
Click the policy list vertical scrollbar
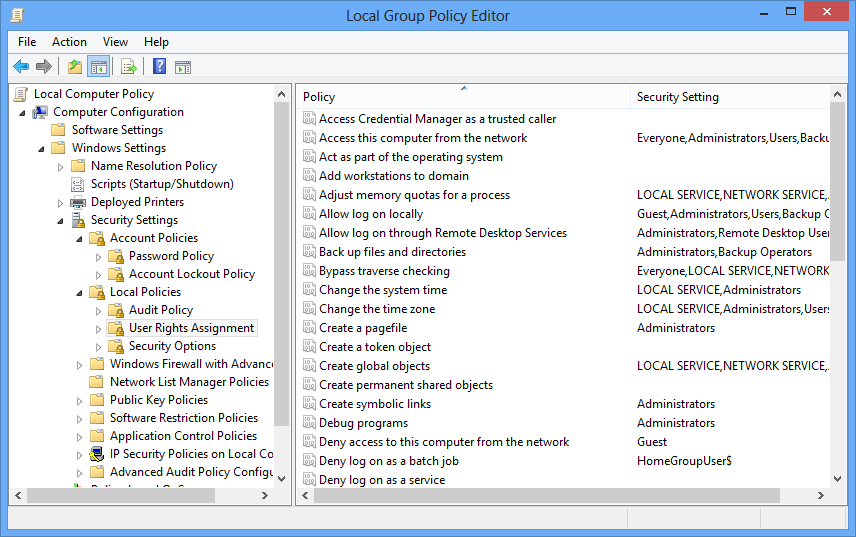click(x=837, y=300)
